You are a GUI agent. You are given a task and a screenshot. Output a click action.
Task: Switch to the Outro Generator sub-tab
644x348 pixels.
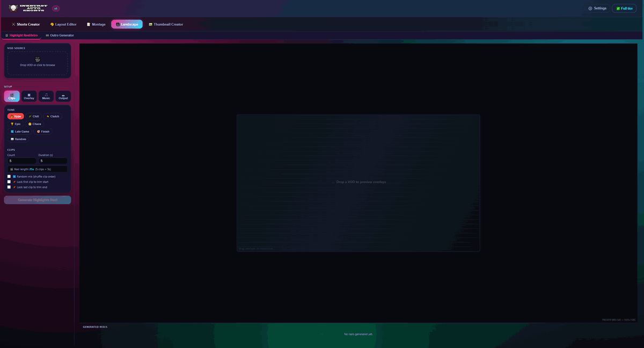pos(60,35)
